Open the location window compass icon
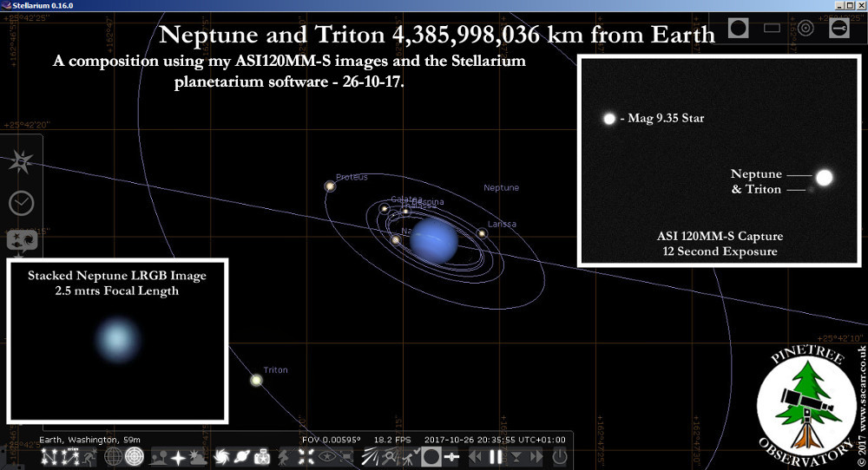 pos(20,161)
